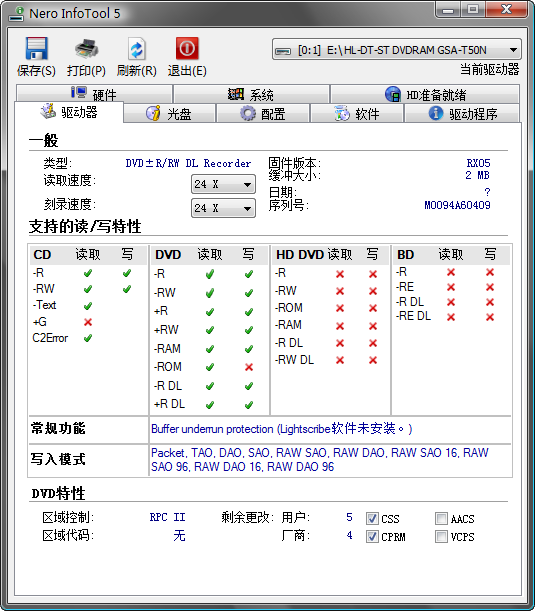
Task: Select the active 驱动器 (Drive) tab
Action: 69,112
